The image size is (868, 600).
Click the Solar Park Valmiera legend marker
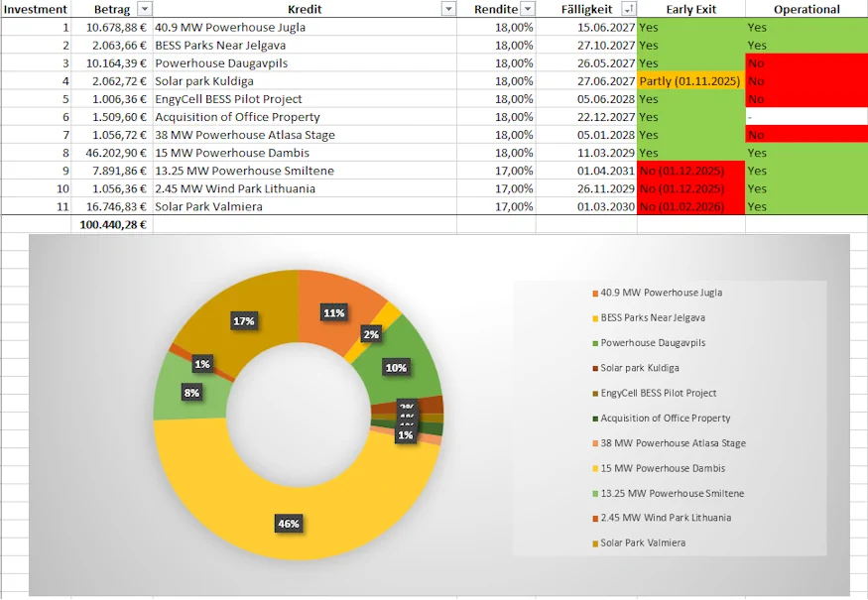pyautogui.click(x=595, y=543)
